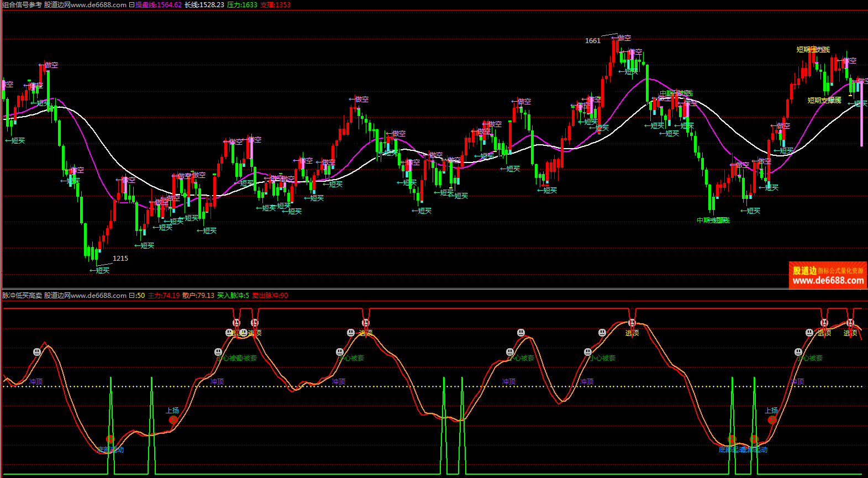Image resolution: width=868 pixels, height=478 pixels.
Task: Click the yellow 短期支撑线 label
Action: click(824, 100)
